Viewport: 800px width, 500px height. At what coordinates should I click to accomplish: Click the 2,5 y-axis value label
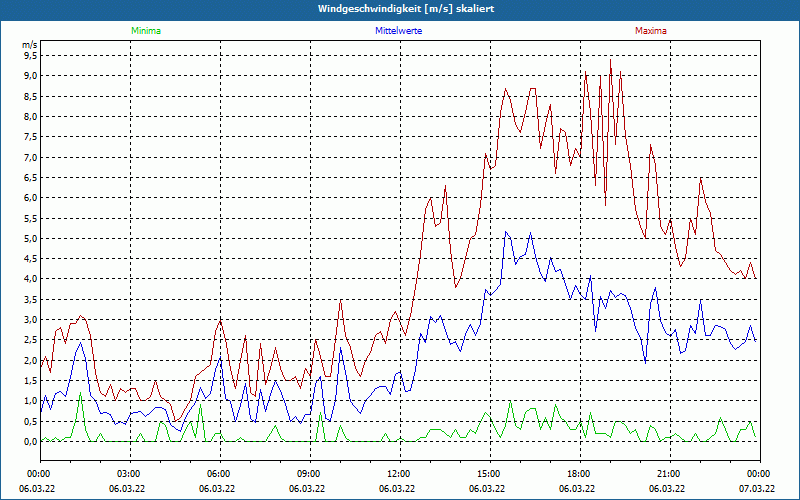[x=30, y=340]
